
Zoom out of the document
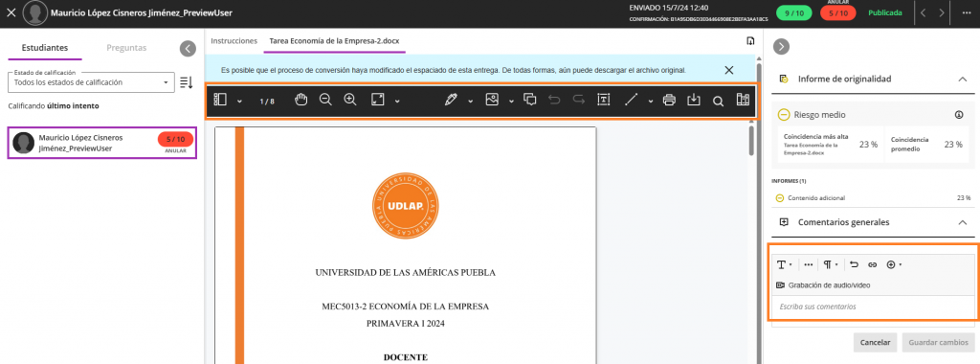325,100
